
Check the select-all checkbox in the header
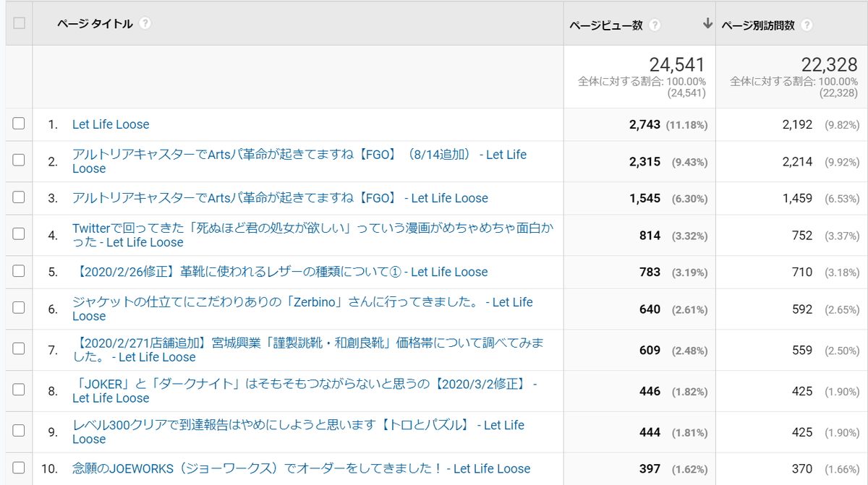(18, 22)
